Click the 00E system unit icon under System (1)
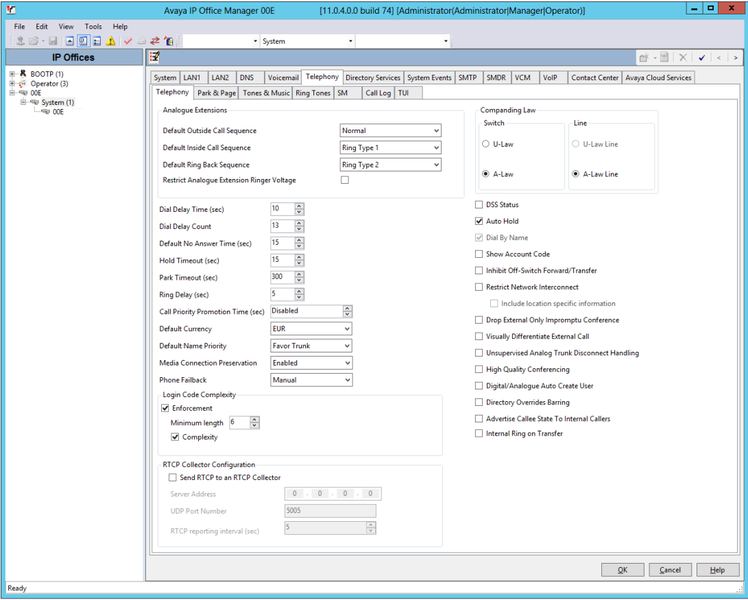748x600 pixels. click(46, 112)
